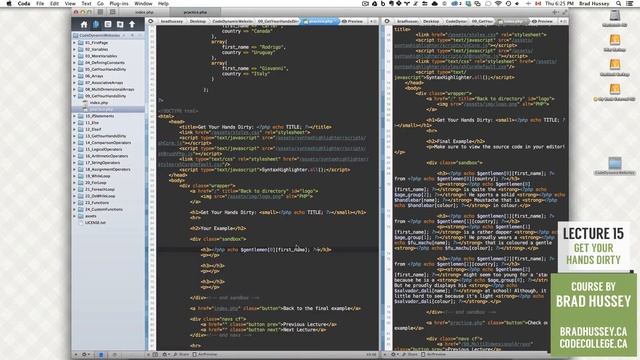Expand the 01_FirstPage folder
This screenshot has width=640, height=360.
[x=75, y=42]
